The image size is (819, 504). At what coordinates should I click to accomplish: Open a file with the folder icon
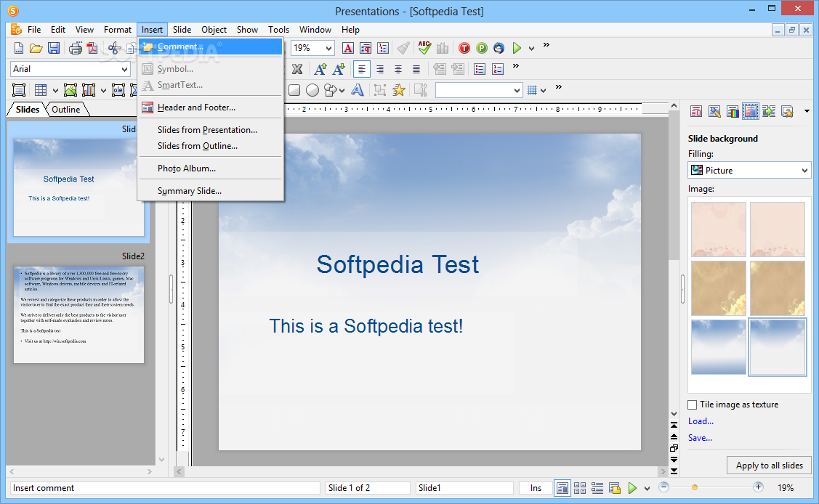click(x=36, y=49)
